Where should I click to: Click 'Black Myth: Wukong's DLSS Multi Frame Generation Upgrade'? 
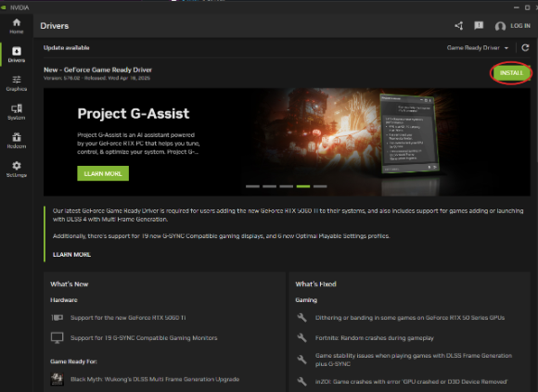click(x=155, y=379)
